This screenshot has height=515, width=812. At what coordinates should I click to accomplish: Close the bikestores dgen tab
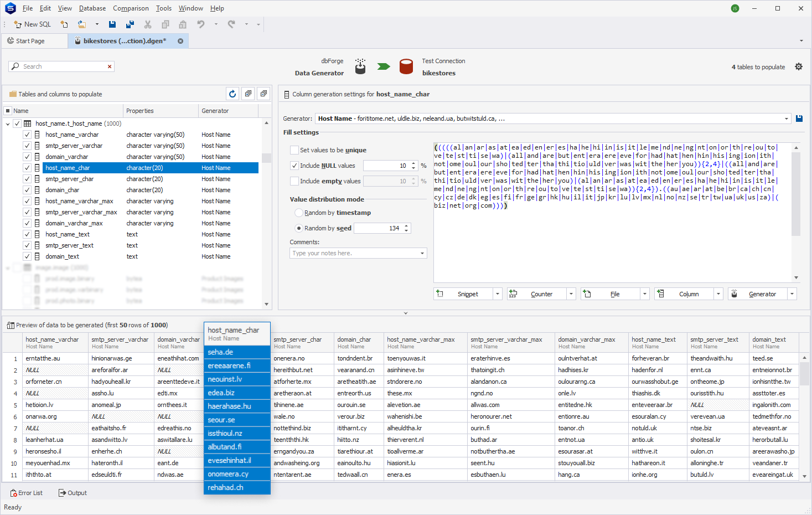pyautogui.click(x=180, y=41)
